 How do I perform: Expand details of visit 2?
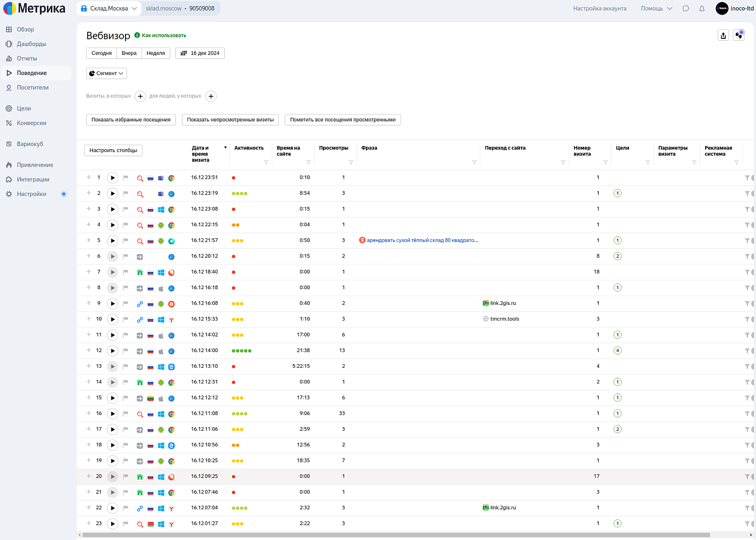click(89, 193)
